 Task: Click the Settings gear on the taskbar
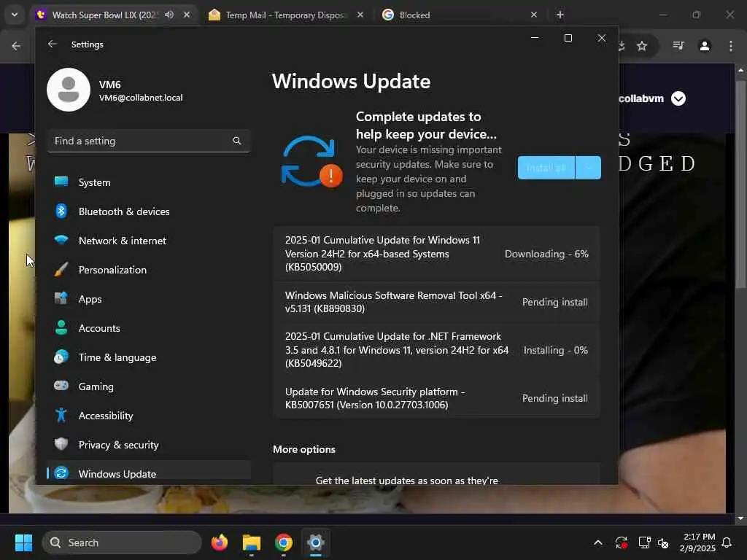tap(315, 542)
